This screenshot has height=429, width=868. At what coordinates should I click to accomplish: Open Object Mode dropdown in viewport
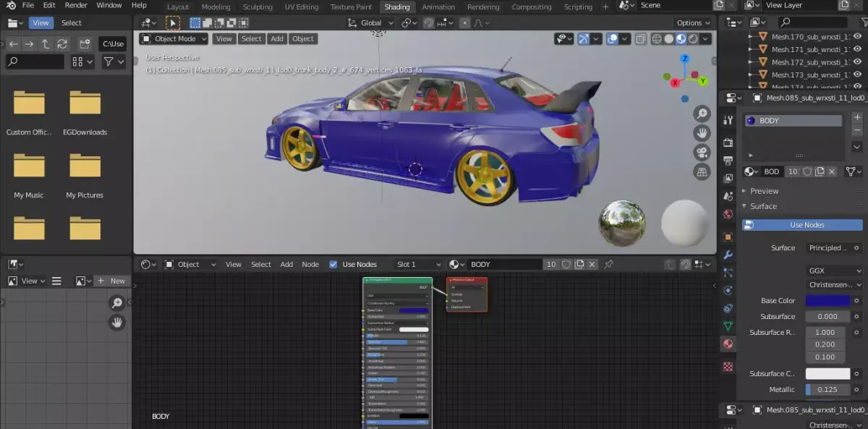coord(174,39)
